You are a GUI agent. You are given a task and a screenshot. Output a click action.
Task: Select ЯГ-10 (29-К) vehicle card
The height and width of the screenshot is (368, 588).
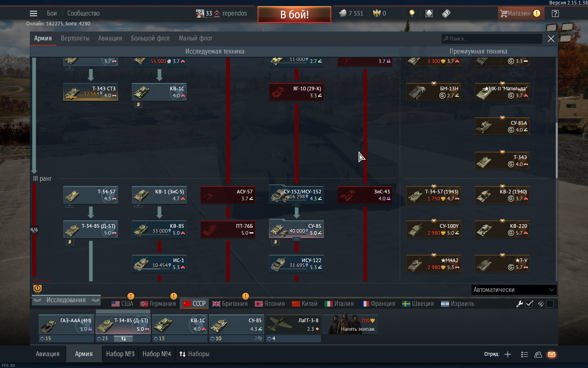(x=296, y=92)
